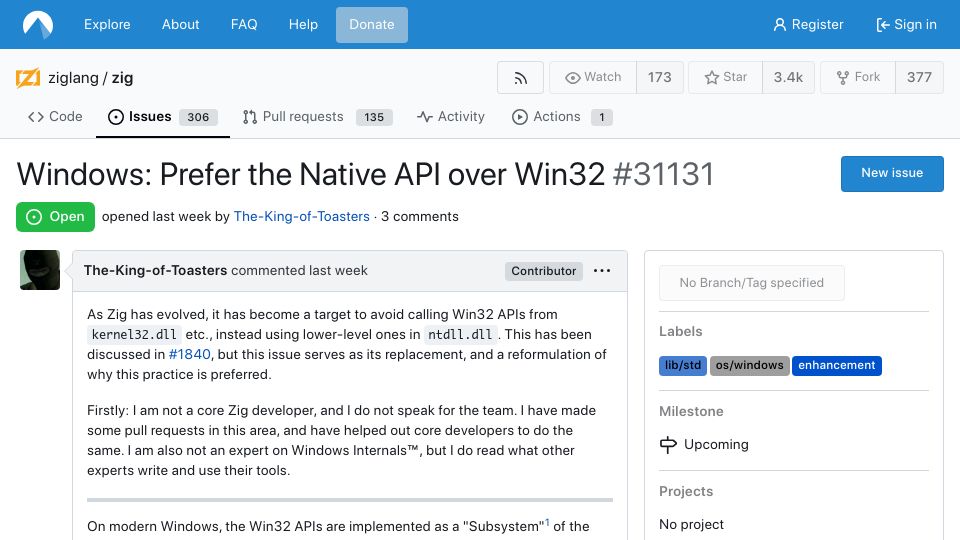Open the RSS feed icon button
Screen dimensions: 960x540
click(x=520, y=78)
